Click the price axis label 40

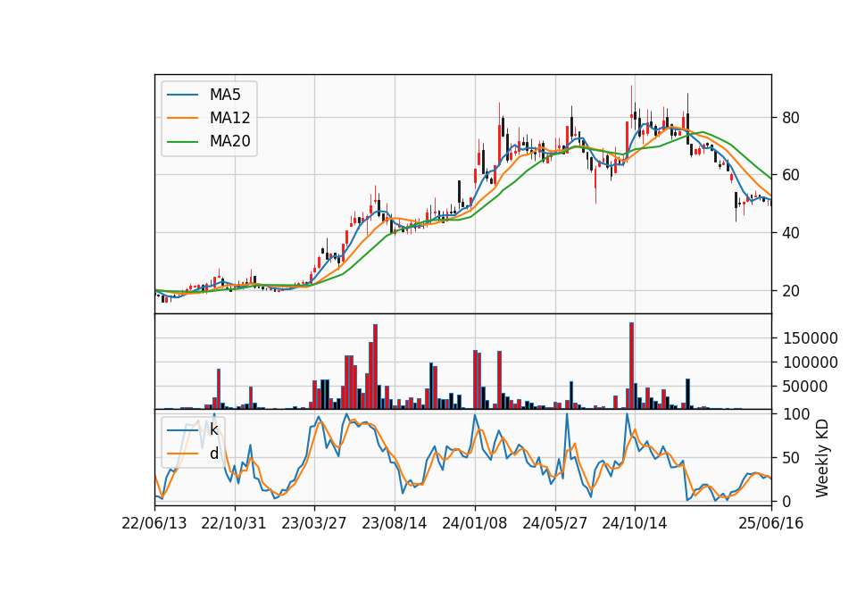tap(790, 233)
